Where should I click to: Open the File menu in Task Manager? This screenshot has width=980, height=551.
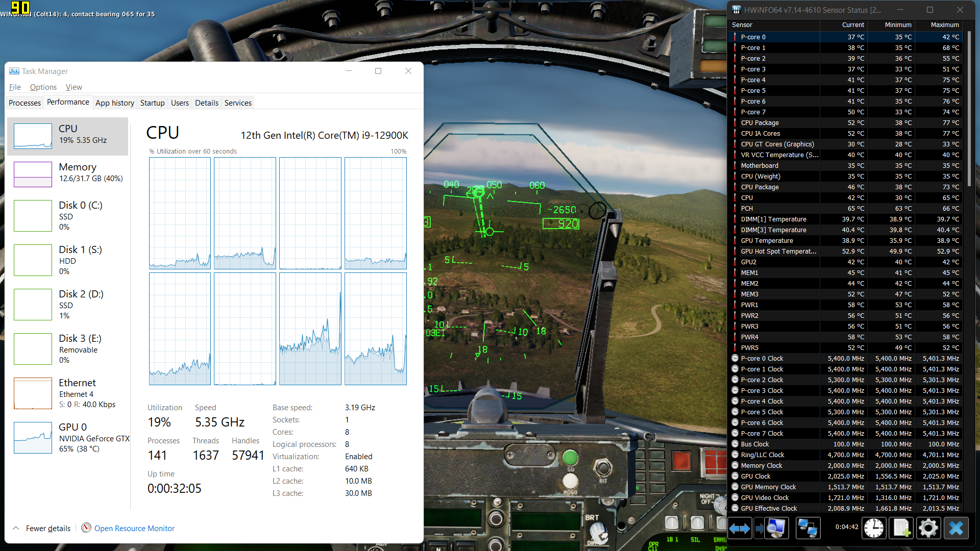[x=15, y=87]
